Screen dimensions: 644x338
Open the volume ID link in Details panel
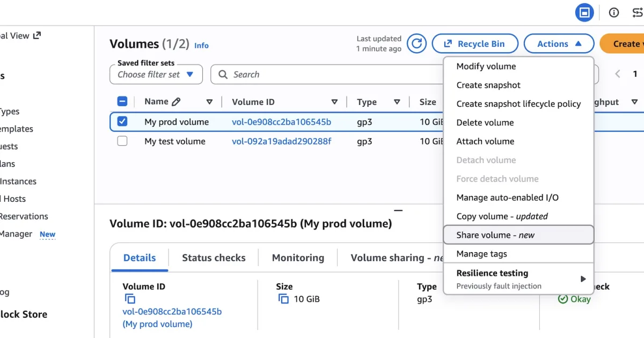point(172,318)
